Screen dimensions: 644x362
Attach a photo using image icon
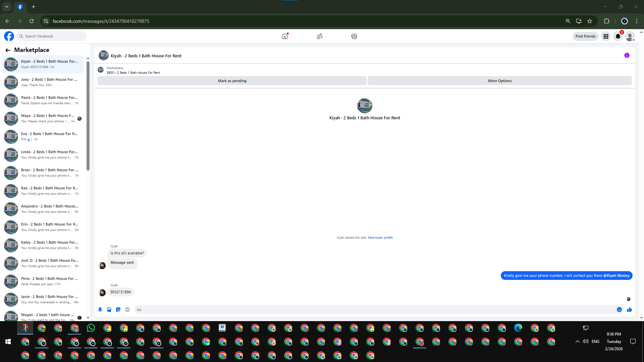pyautogui.click(x=109, y=310)
